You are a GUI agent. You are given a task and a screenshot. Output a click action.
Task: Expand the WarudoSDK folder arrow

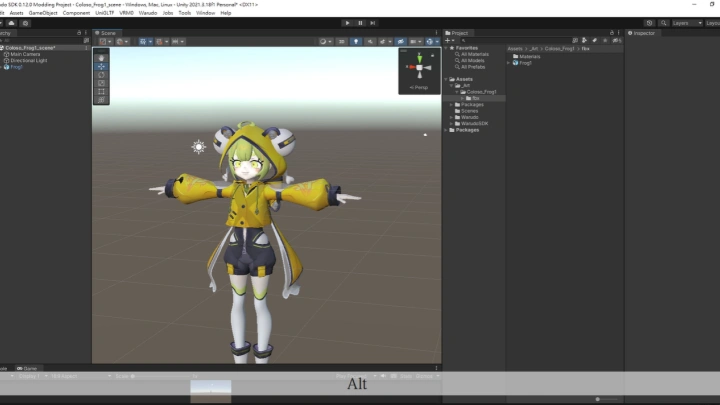[451, 124]
